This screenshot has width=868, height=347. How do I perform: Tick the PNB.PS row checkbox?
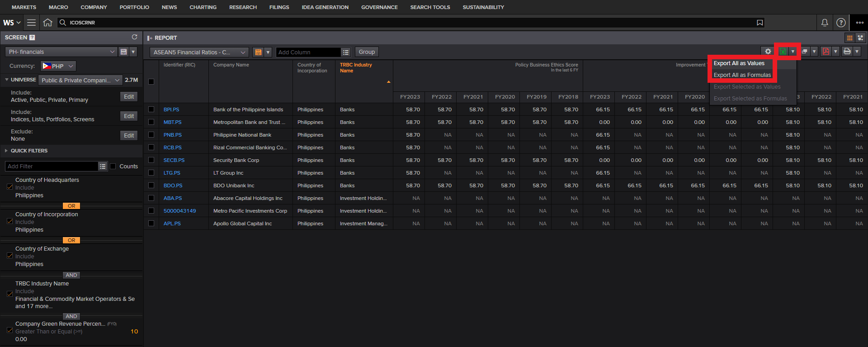(x=151, y=135)
